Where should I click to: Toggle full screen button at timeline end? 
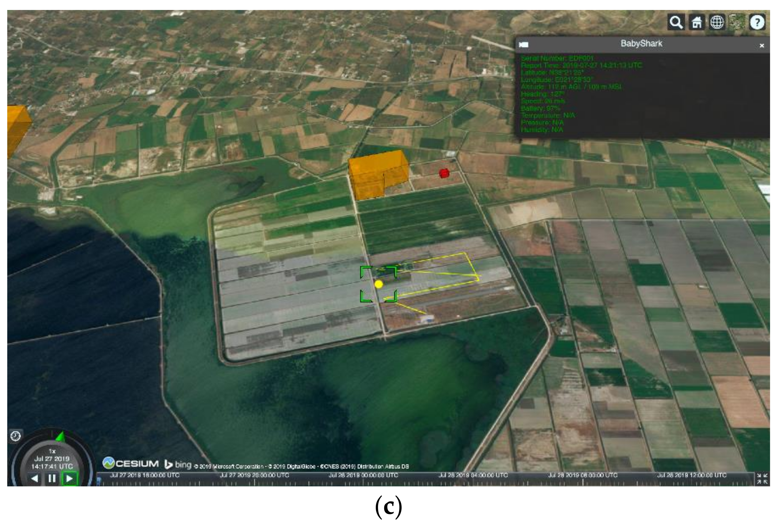(x=762, y=478)
